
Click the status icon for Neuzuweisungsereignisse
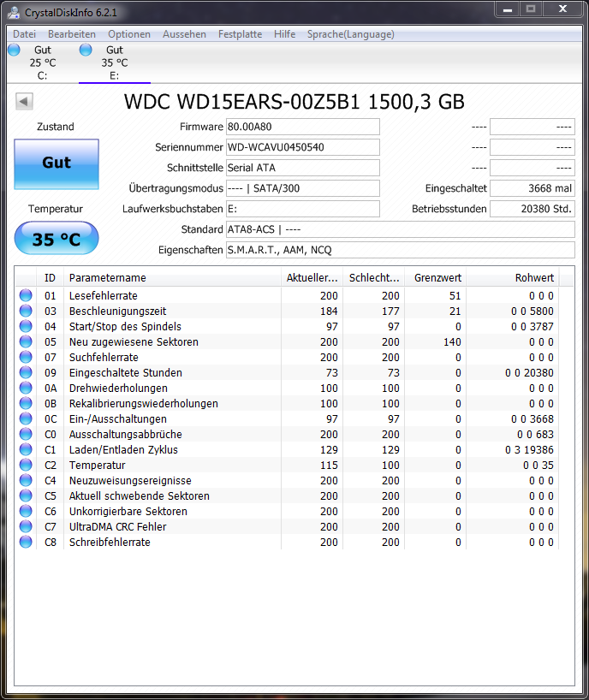tap(26, 480)
